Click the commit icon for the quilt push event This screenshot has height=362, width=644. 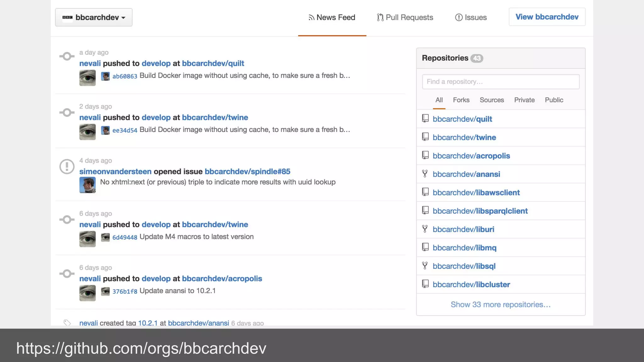coord(67,56)
